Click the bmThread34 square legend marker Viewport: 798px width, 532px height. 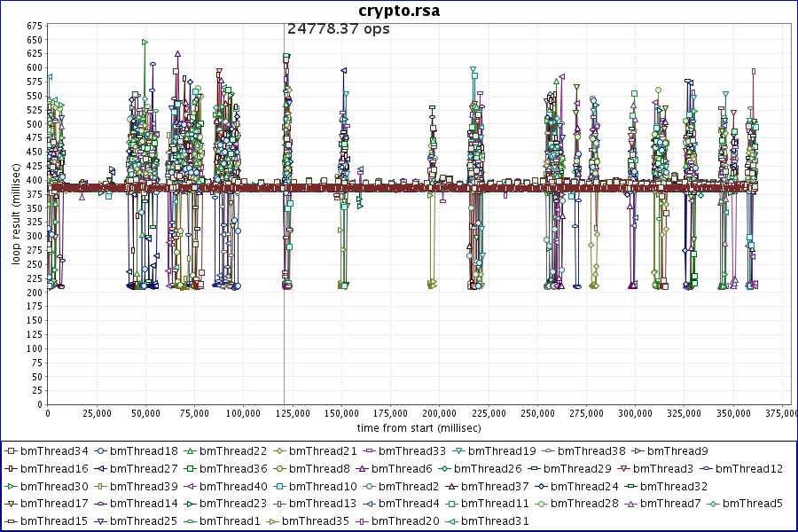pyautogui.click(x=11, y=451)
